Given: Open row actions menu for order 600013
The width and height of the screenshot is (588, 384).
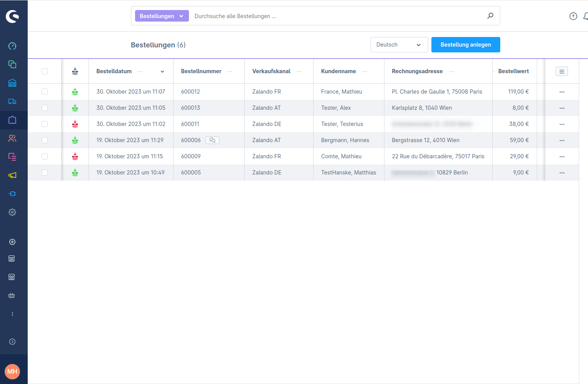Looking at the screenshot, I should [x=562, y=108].
